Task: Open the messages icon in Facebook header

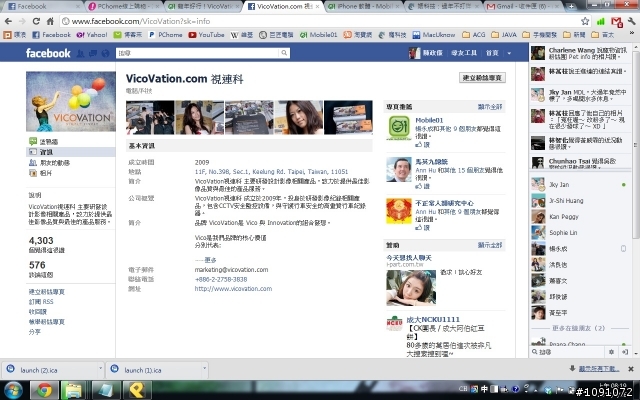Action: click(93, 53)
